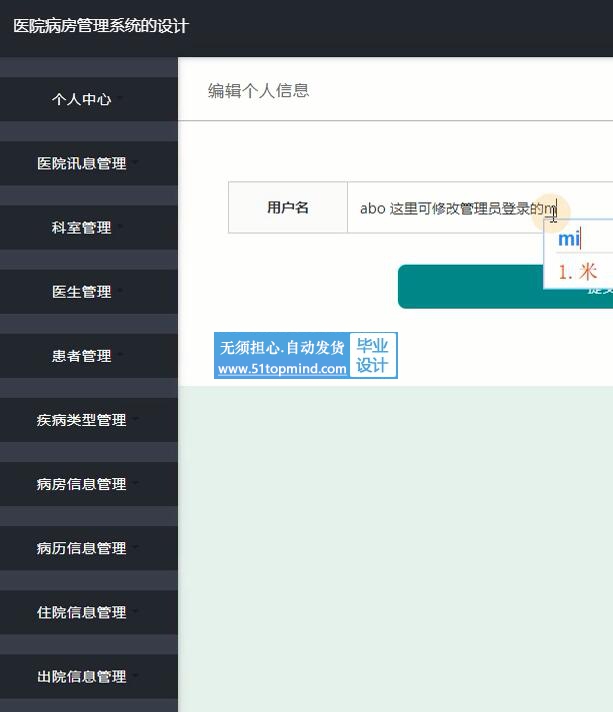Viewport: 613px width, 712px height.
Task: Select 住院信息管理 in sidebar
Action: [x=89, y=613]
